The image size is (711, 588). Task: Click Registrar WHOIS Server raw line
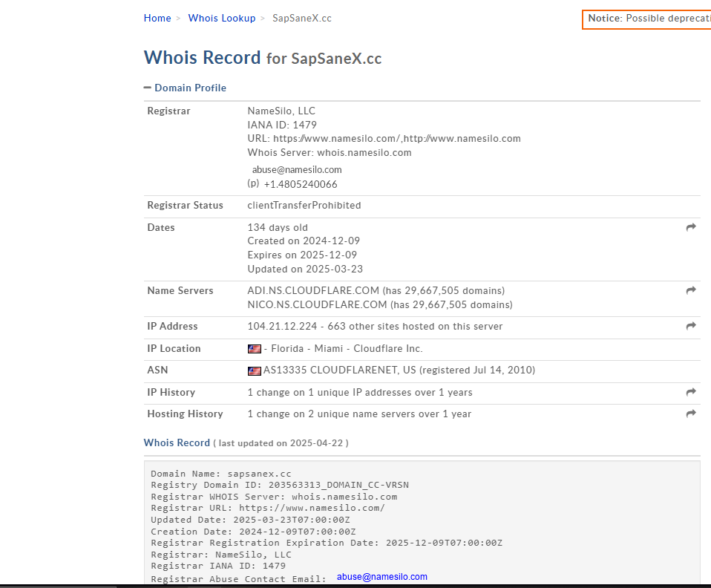pos(274,497)
